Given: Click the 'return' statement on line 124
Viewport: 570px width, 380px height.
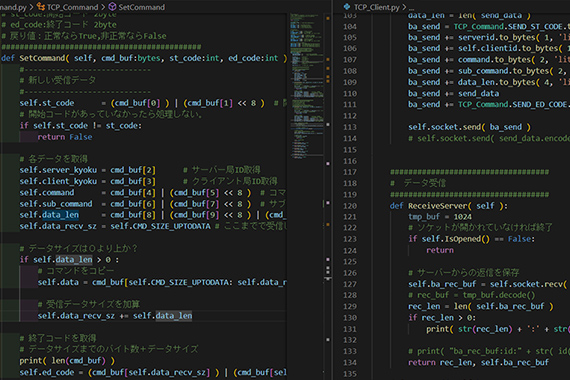Looking at the screenshot, I should 440,250.
